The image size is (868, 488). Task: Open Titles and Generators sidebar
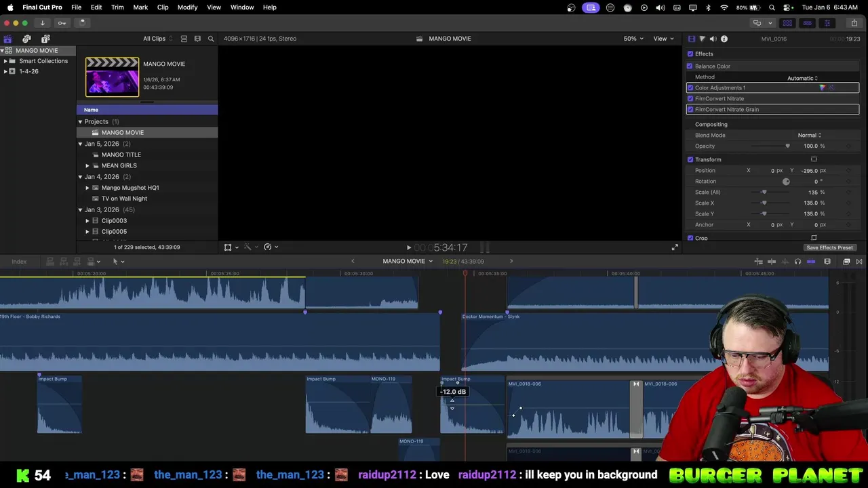coord(45,39)
